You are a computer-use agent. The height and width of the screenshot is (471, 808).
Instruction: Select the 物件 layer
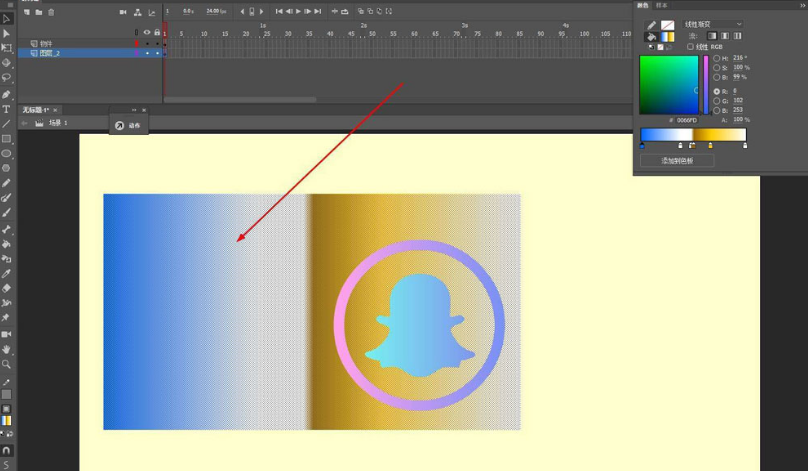(46, 44)
